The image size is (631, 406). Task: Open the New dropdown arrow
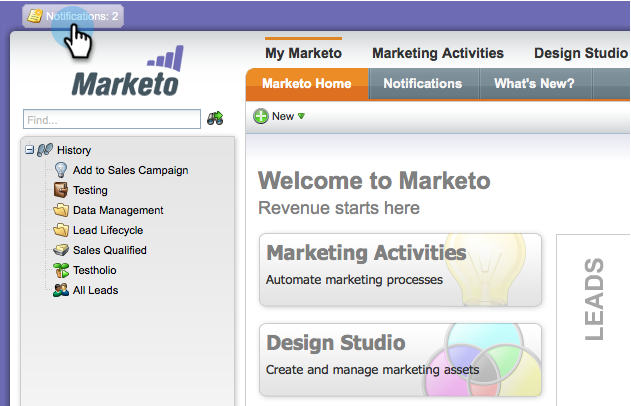coord(301,116)
